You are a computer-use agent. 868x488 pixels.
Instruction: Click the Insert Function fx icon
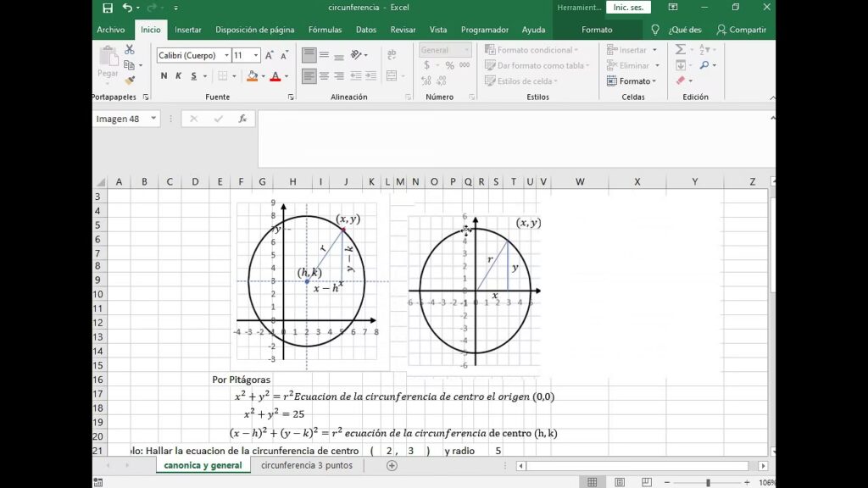(242, 119)
